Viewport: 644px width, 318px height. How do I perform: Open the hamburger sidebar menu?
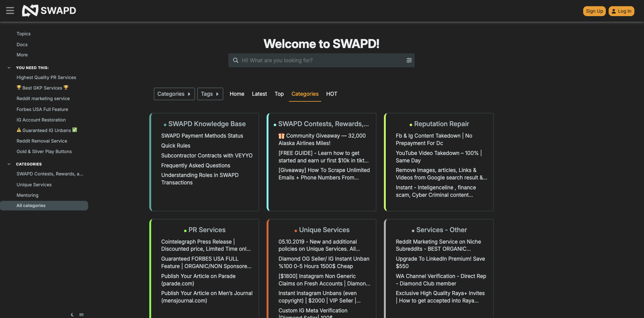pos(10,11)
